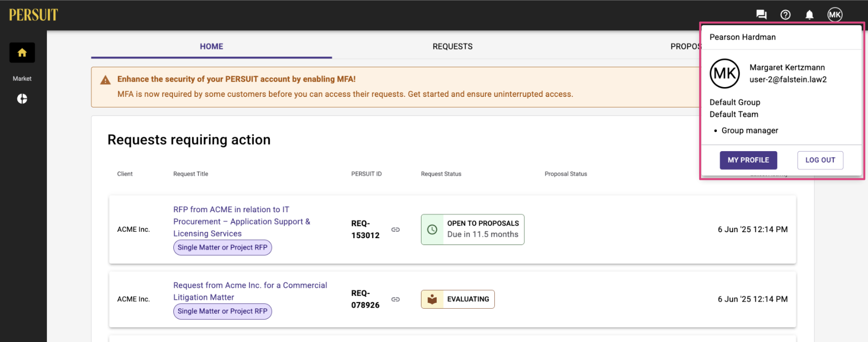Screen dimensions: 868x342
Task: Sort by the Proposal Status column header
Action: click(566, 174)
